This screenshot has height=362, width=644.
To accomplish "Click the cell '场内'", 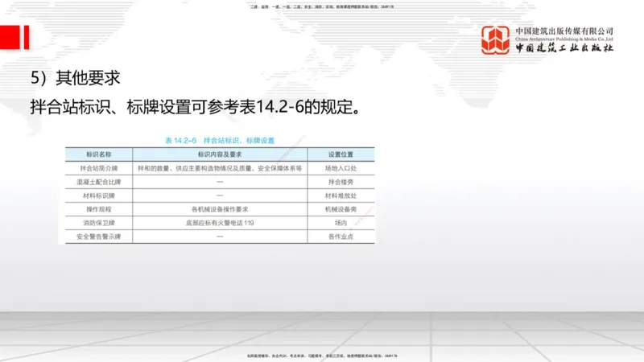I will [x=341, y=223].
